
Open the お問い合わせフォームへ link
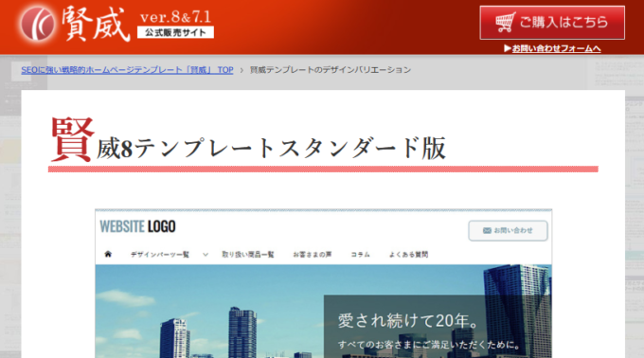point(556,48)
